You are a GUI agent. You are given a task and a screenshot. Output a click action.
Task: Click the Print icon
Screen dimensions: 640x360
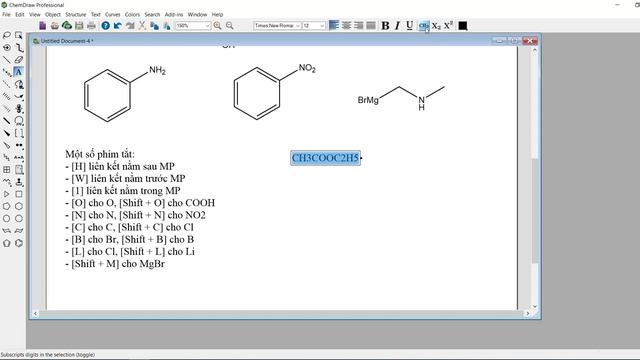coord(91,26)
